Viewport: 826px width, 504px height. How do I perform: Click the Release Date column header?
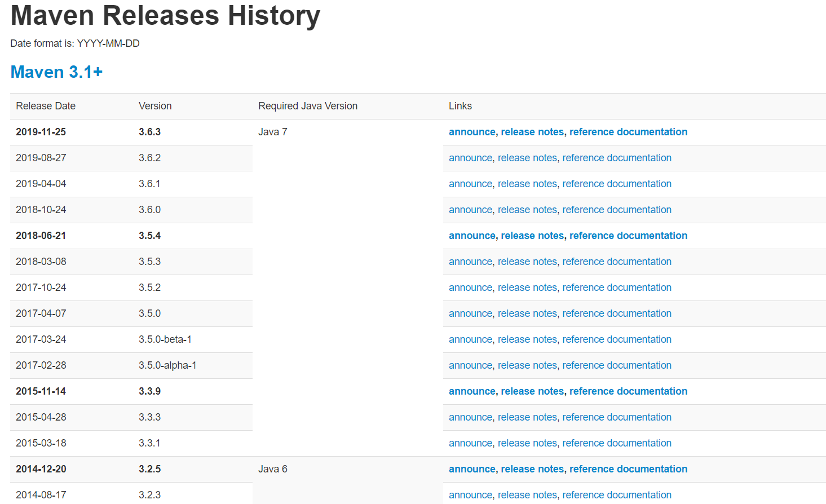tap(72, 106)
